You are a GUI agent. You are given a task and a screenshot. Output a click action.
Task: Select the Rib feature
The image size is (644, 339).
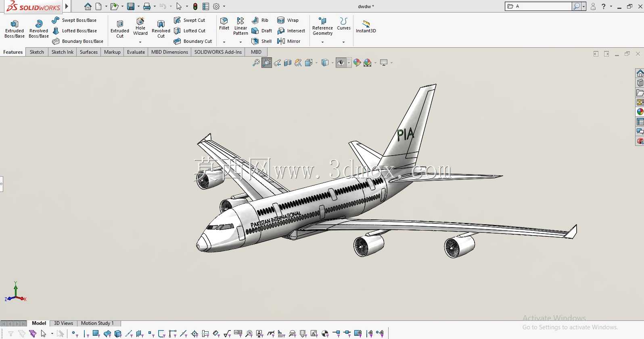click(260, 20)
